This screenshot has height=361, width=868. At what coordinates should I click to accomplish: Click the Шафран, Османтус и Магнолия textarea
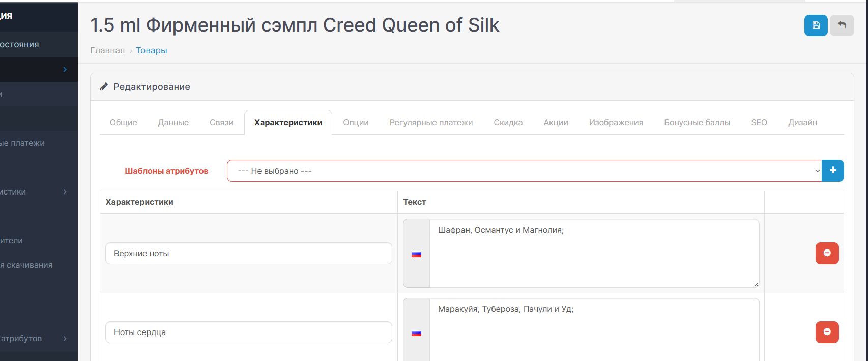coord(594,254)
